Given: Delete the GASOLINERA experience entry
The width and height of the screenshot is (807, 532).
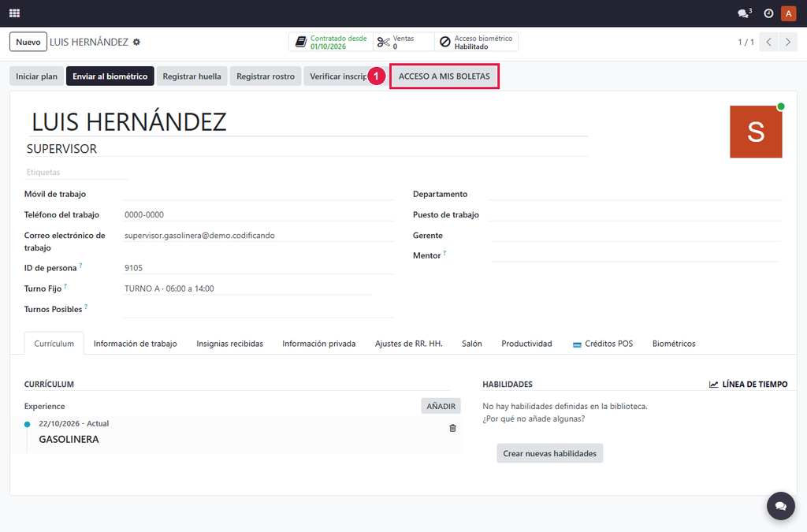Looking at the screenshot, I should [452, 428].
